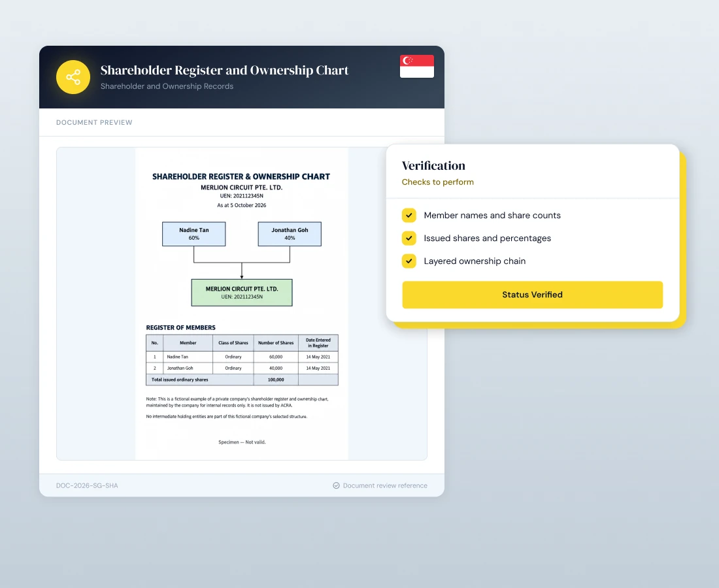The height and width of the screenshot is (588, 719).
Task: Click the Nadine Tan 60% box in the chart
Action: tap(194, 234)
